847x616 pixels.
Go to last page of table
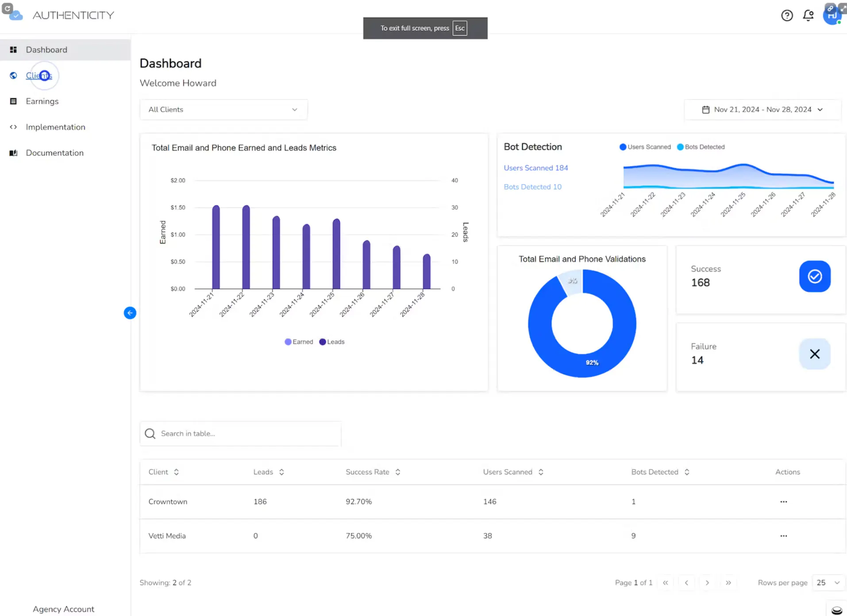pyautogui.click(x=728, y=583)
